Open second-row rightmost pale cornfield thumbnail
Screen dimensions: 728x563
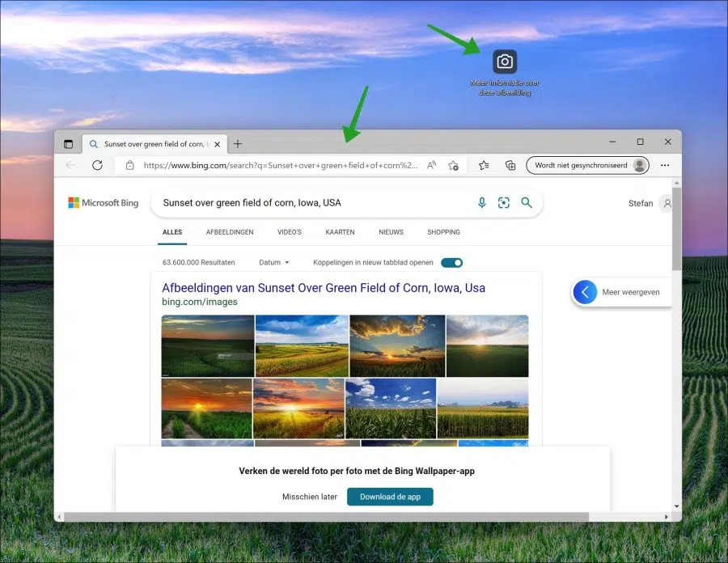(483, 408)
